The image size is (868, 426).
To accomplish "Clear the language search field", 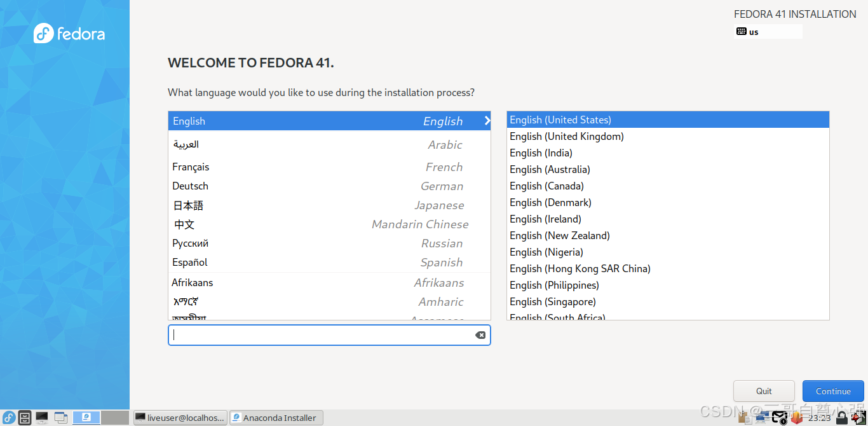I will click(480, 335).
